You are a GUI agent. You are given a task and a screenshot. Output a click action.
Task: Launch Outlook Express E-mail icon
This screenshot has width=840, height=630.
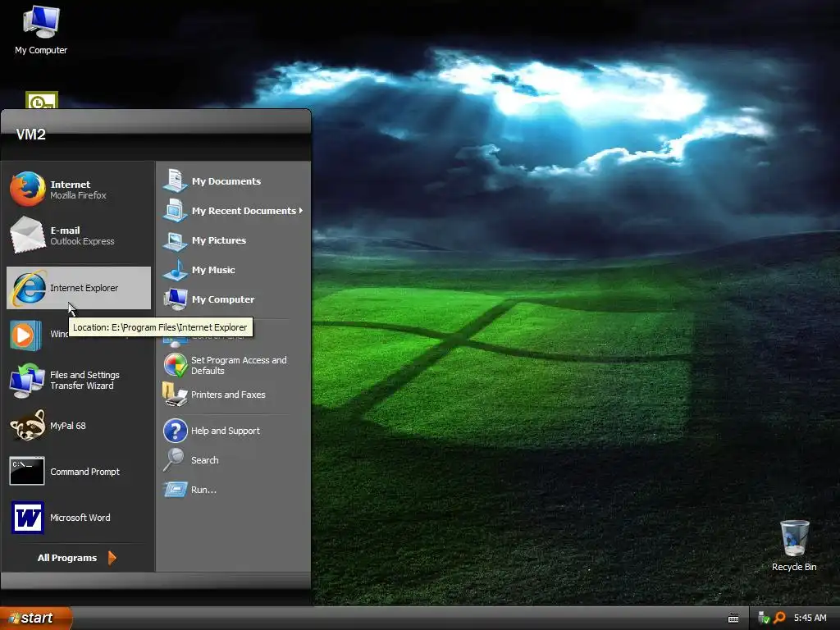27,235
